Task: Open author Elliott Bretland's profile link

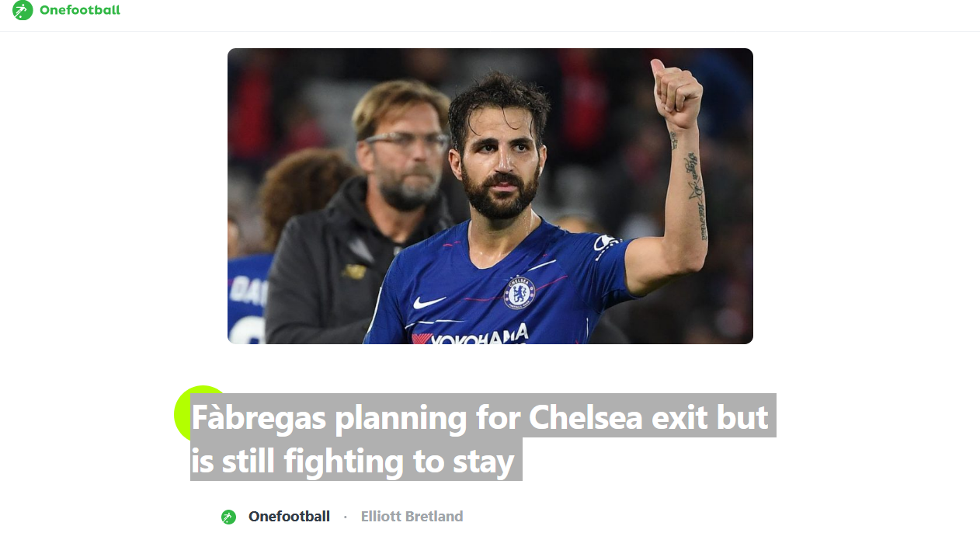Action: [412, 517]
